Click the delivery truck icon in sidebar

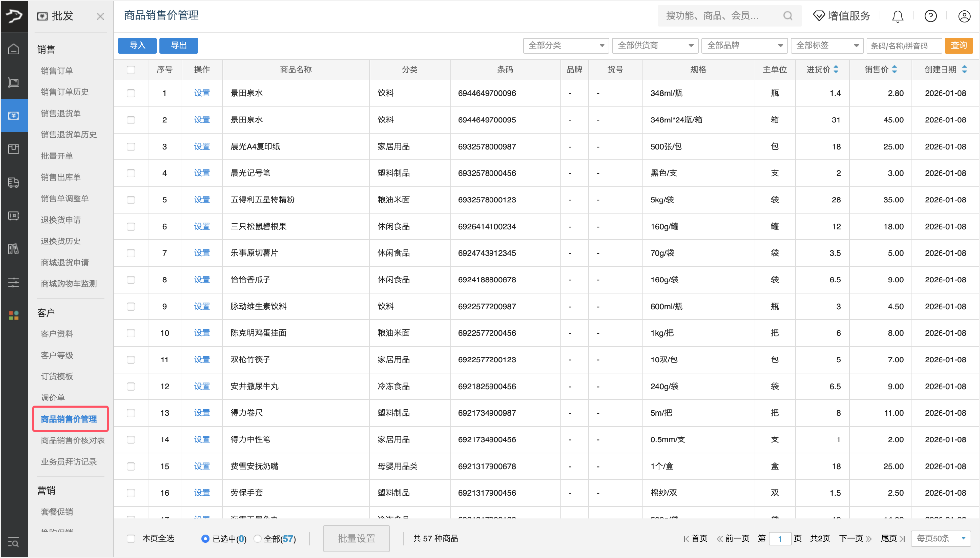point(14,182)
